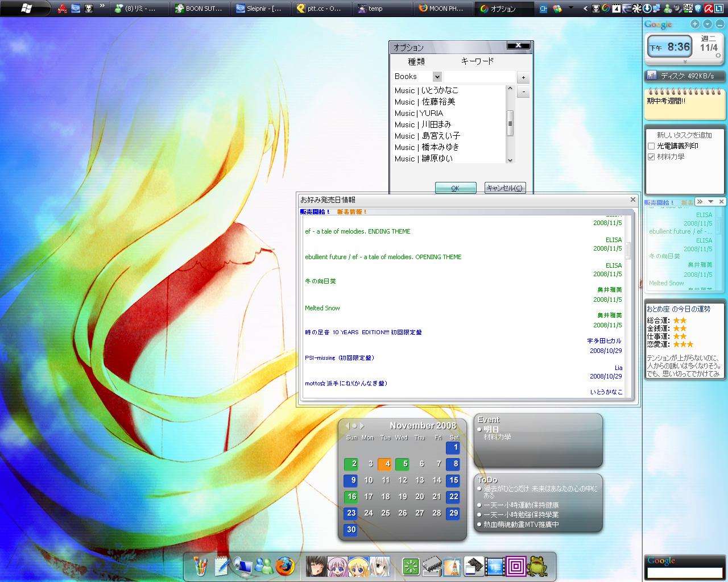The image size is (728, 582).
Task: Click the red antivirus tray icon
Action: (x=709, y=9)
